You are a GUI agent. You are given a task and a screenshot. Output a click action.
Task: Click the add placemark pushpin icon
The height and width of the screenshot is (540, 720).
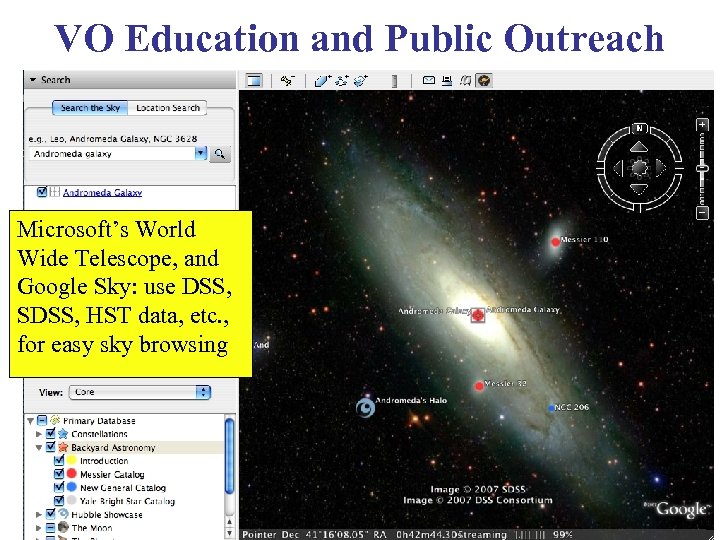[288, 80]
